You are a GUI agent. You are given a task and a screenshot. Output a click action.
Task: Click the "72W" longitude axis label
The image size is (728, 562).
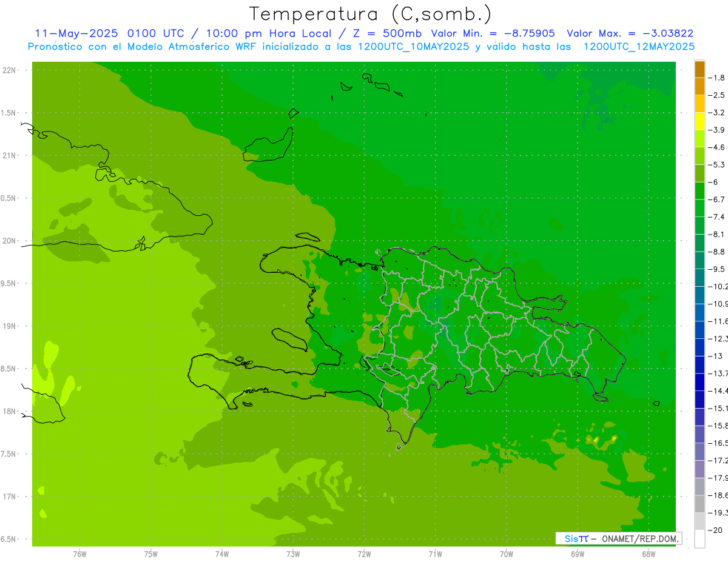[364, 554]
